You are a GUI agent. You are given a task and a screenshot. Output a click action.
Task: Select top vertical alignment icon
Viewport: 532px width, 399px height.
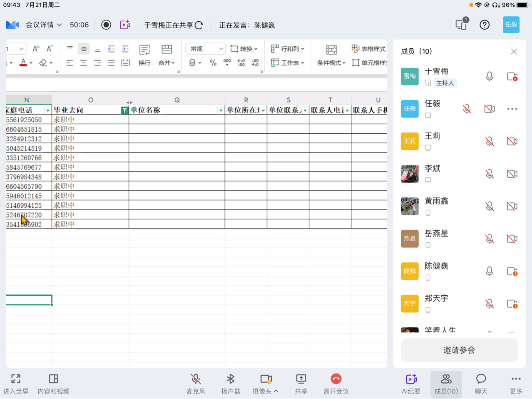[70, 49]
